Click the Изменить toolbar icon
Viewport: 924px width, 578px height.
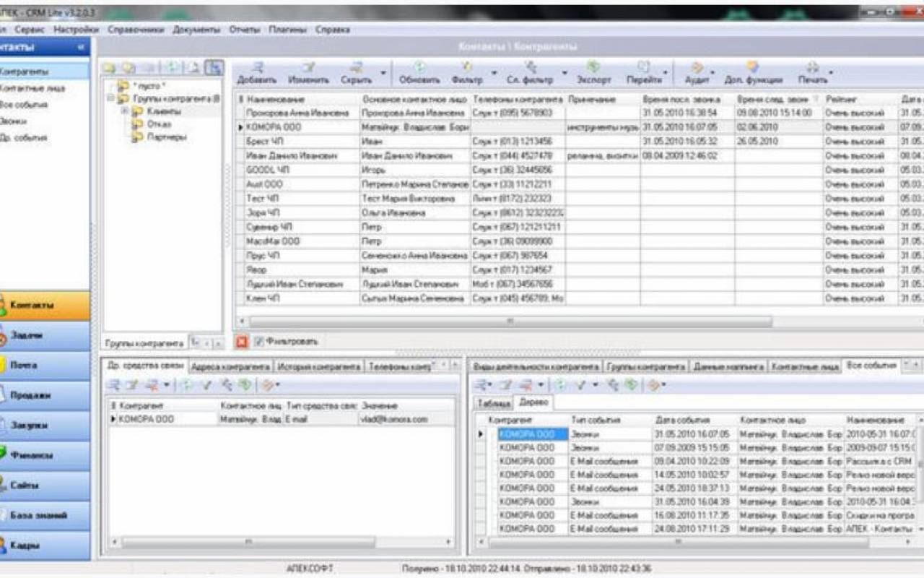tap(308, 67)
